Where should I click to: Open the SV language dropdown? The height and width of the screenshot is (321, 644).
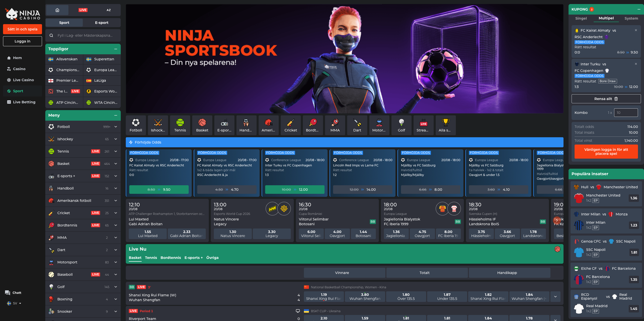tap(14, 303)
